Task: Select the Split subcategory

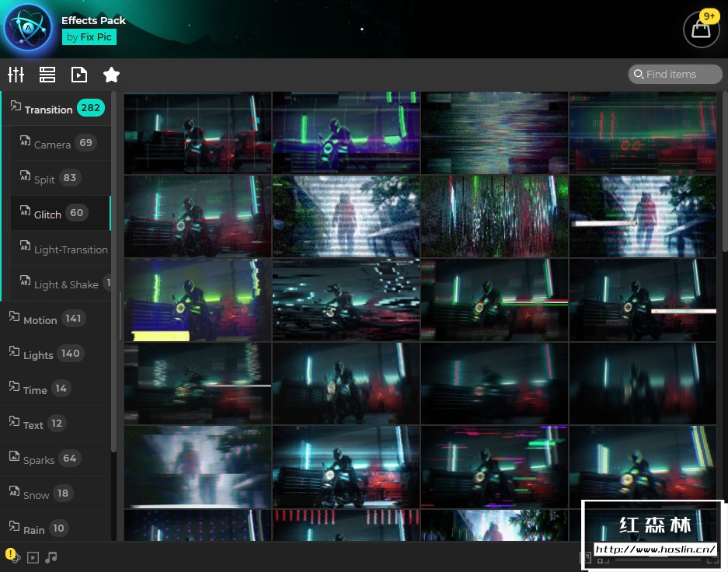Action: pos(61,178)
